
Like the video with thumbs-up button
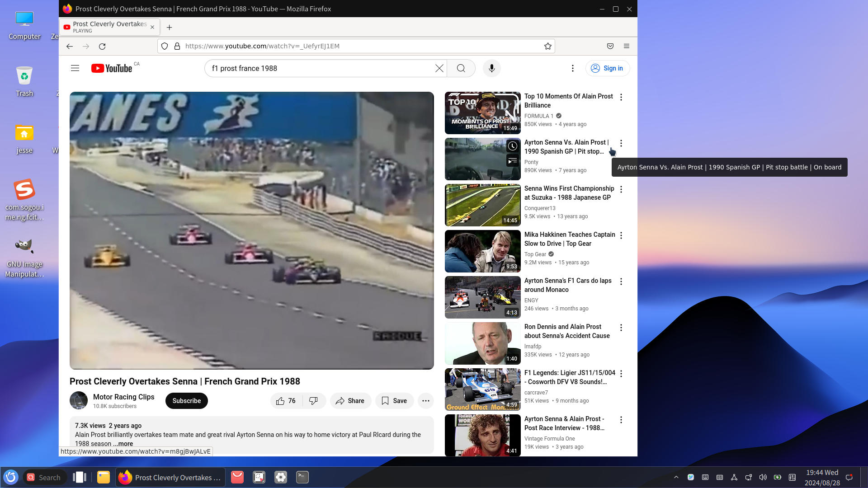pyautogui.click(x=286, y=401)
